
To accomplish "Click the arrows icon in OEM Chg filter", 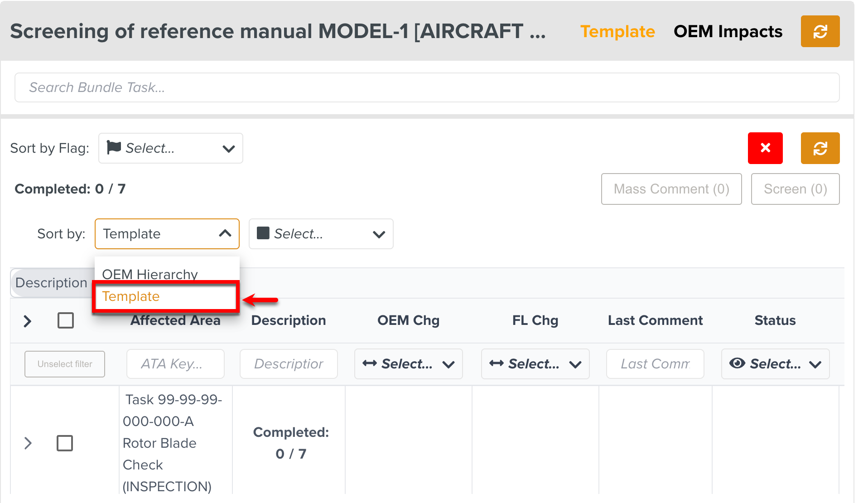I will point(369,363).
